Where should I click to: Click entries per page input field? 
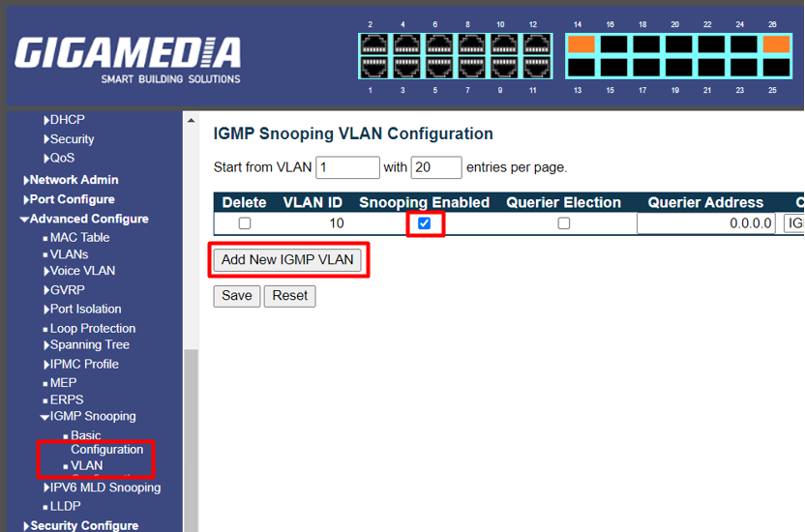[x=435, y=167]
